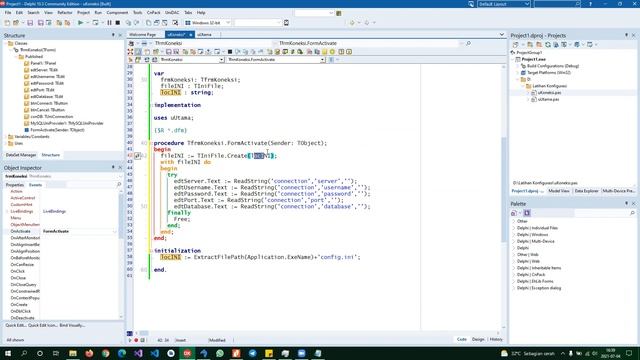
Task: Click the Open file icon in main toolbar
Action: click(x=16, y=23)
